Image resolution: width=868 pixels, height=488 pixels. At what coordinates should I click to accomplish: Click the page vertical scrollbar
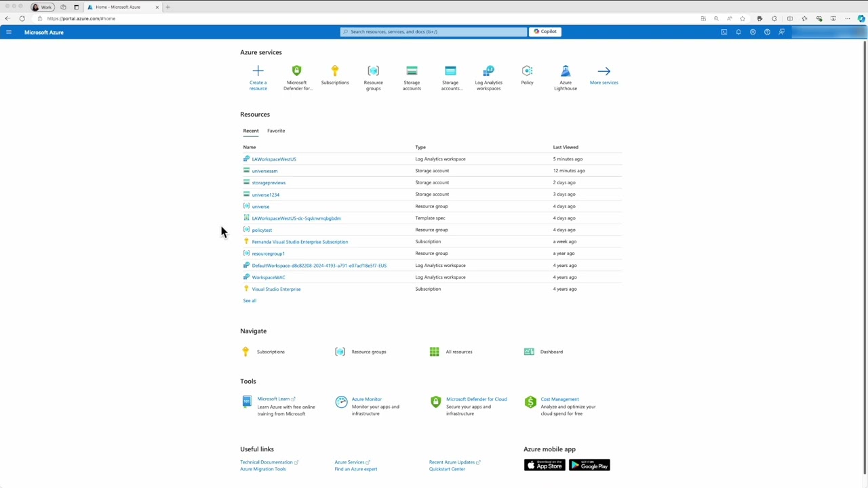(865, 258)
